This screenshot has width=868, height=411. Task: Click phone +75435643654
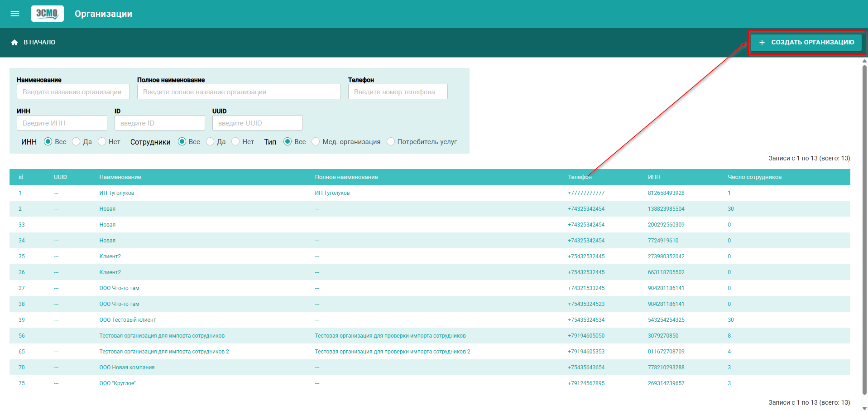click(586, 367)
